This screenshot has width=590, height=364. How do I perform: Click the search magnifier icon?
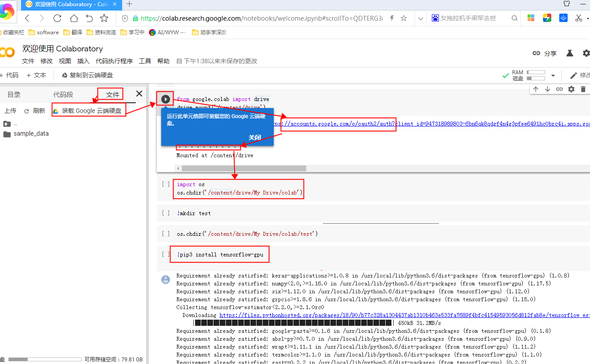pyautogui.click(x=514, y=18)
